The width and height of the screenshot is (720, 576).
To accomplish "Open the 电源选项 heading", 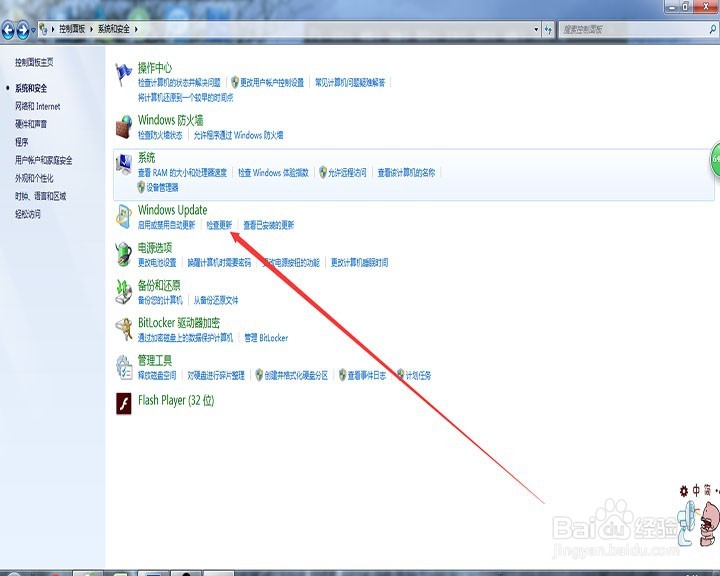I will pyautogui.click(x=155, y=248).
